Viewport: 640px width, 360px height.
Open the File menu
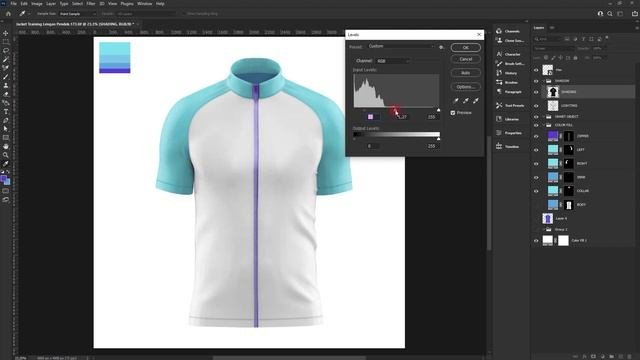coord(13,4)
